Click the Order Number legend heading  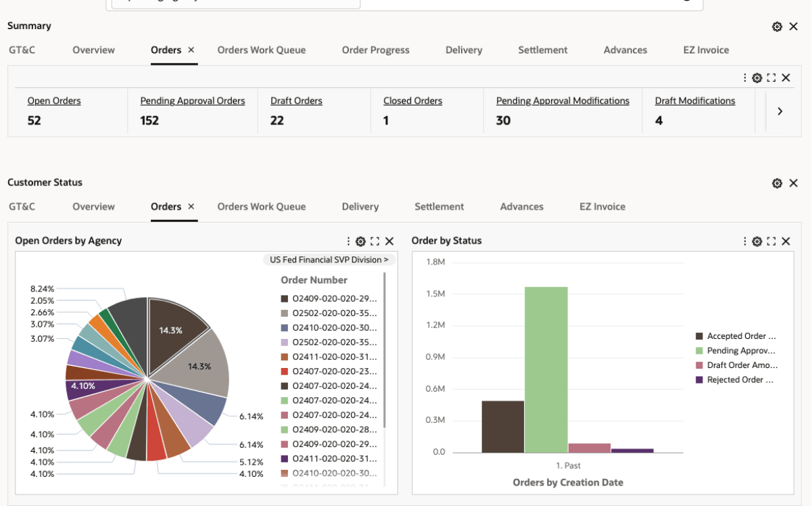click(x=314, y=280)
